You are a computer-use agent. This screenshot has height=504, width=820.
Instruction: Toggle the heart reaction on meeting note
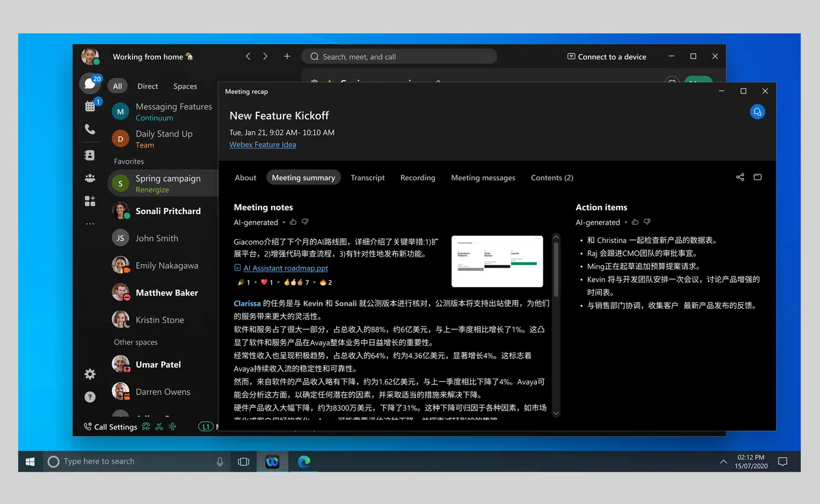[x=264, y=282]
